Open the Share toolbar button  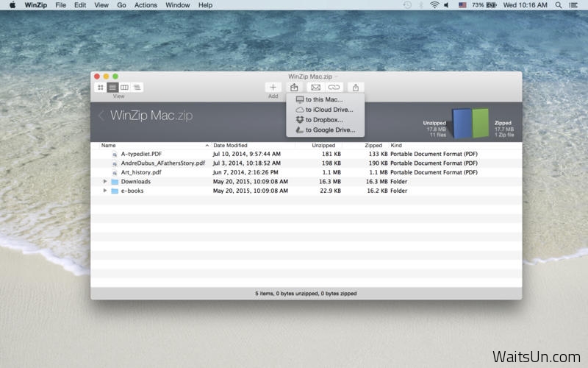coord(356,88)
